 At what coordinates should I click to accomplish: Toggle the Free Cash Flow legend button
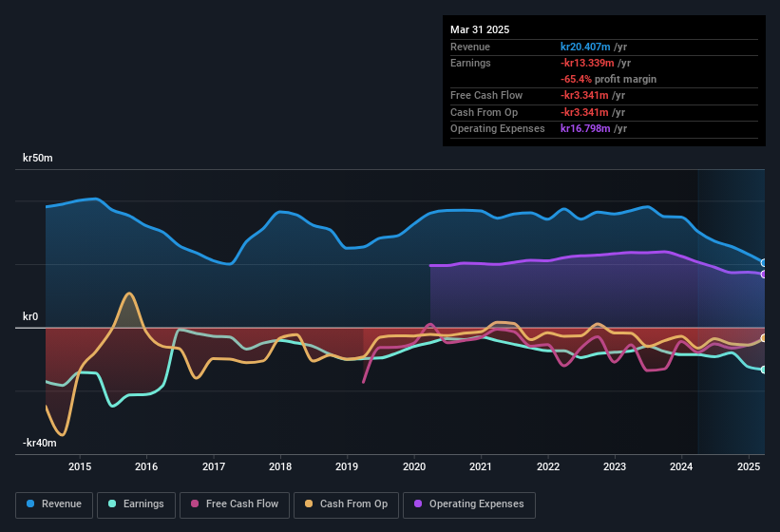(235, 504)
